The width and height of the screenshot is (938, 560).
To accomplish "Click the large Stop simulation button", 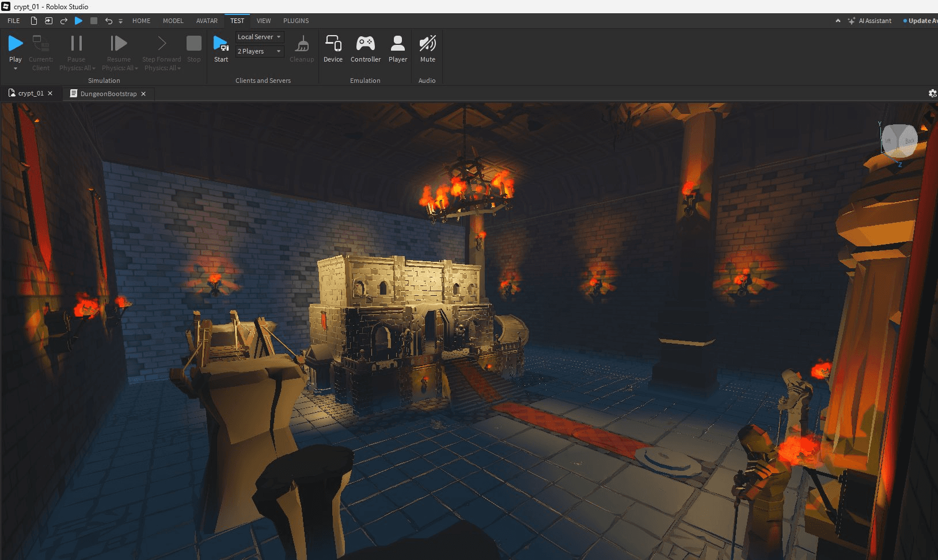I will pyautogui.click(x=194, y=43).
